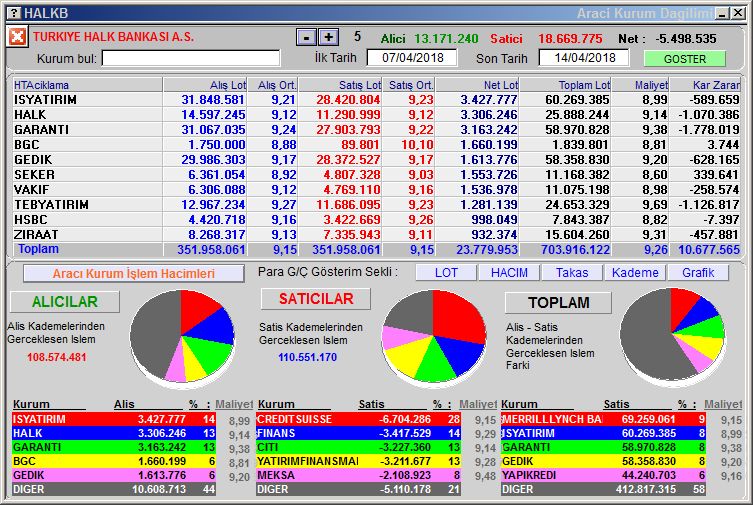Switch display to HACIM
This screenshot has width=753, height=505.
(x=509, y=273)
